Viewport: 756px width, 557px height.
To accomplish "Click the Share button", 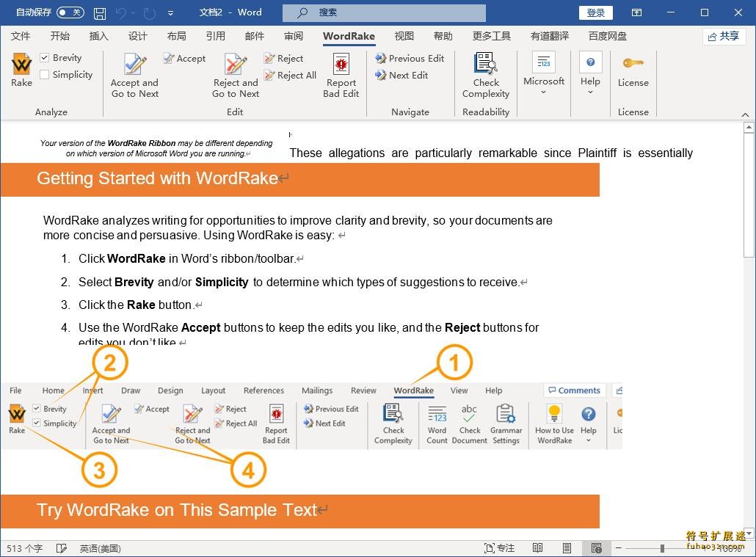I will click(x=724, y=36).
